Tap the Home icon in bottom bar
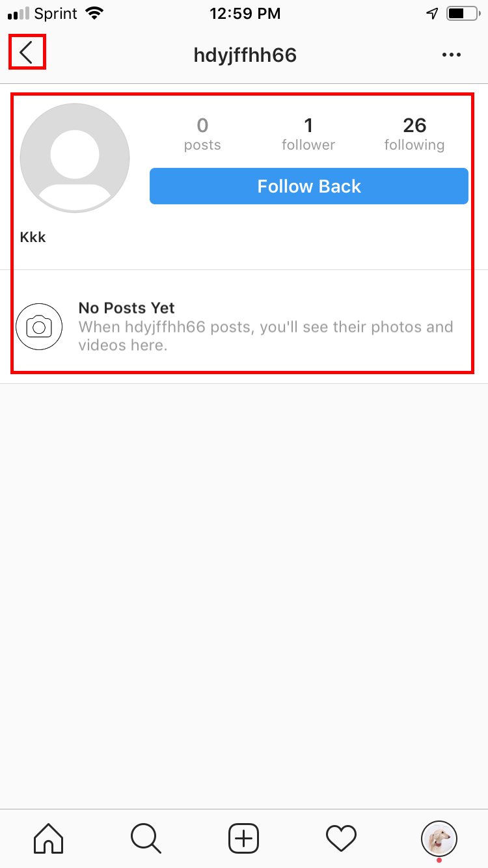The height and width of the screenshot is (868, 488). tap(49, 838)
